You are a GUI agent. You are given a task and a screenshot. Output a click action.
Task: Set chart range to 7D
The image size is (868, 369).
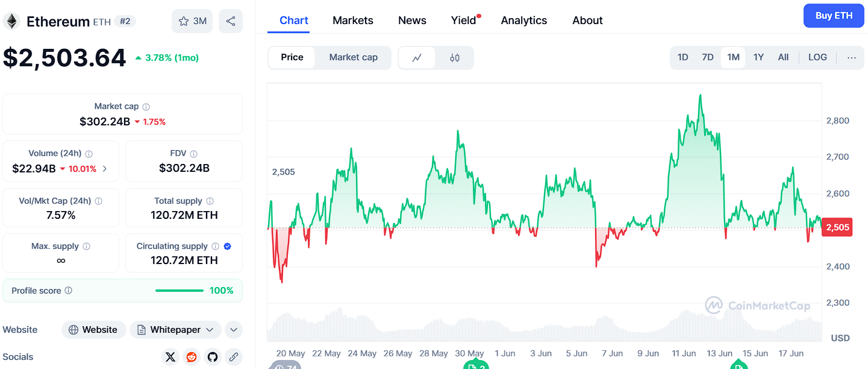click(708, 58)
